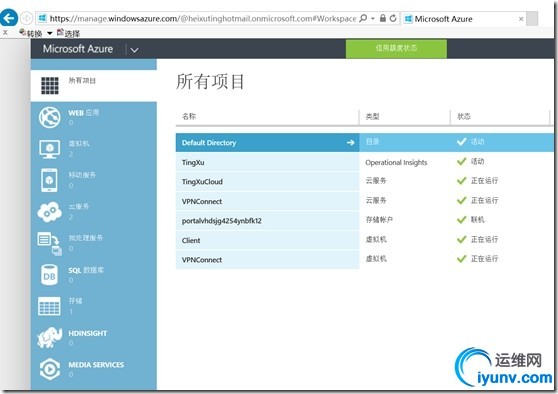Select the all items grid icon
Screen dimensions: 558x394
(50, 85)
